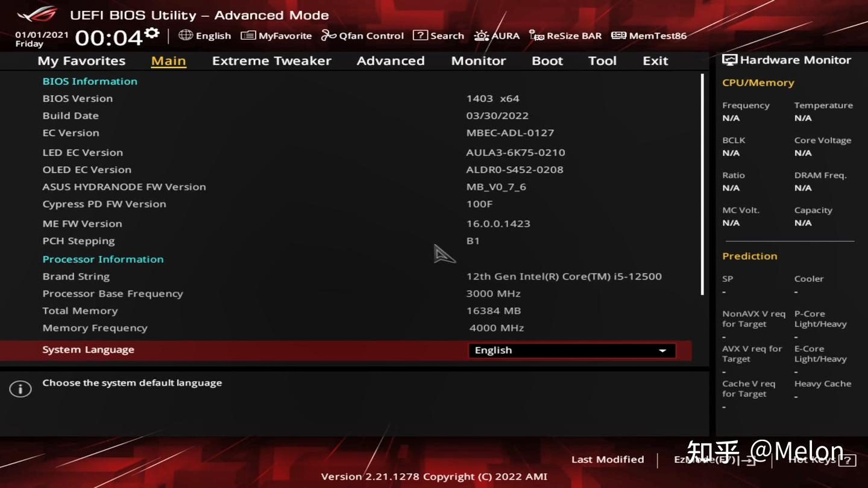Click Total Memory 16384 MB value
The width and height of the screenshot is (868, 488).
click(493, 311)
